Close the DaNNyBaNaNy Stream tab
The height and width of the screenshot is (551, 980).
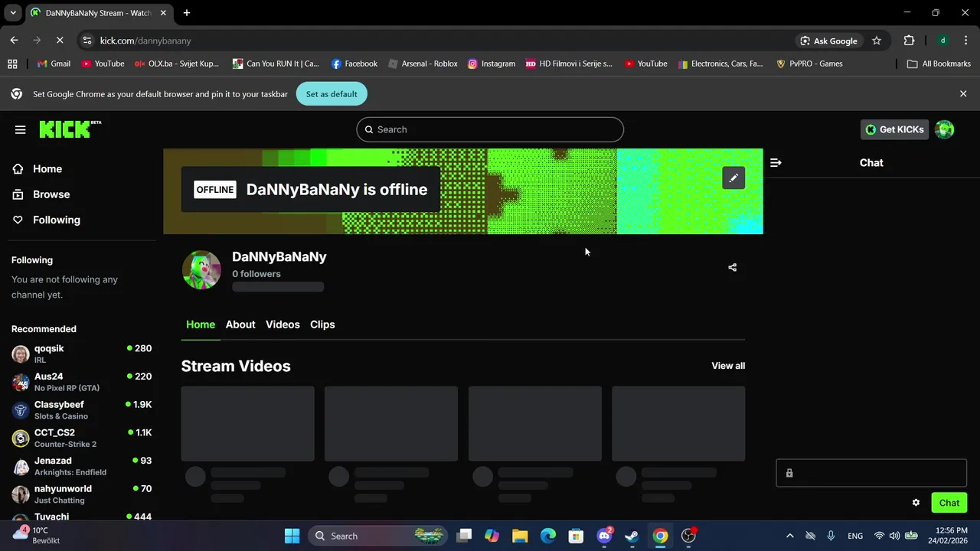pyautogui.click(x=163, y=13)
